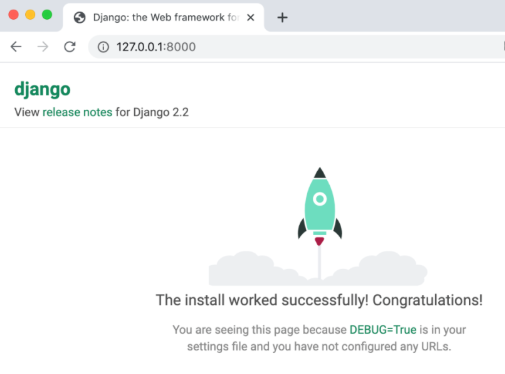This screenshot has height=374, width=505.
Task: Select the Django: the Web framework tab
Action: [163, 17]
